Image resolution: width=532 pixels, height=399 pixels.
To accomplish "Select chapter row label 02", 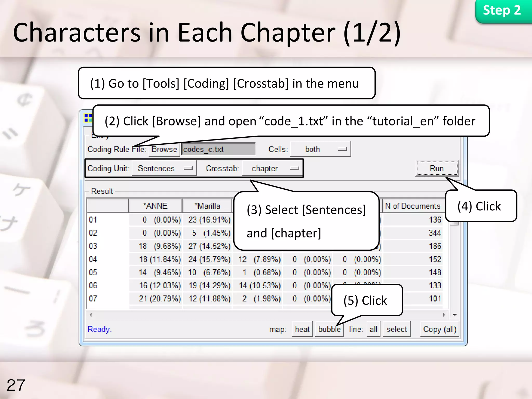I will click(93, 233).
